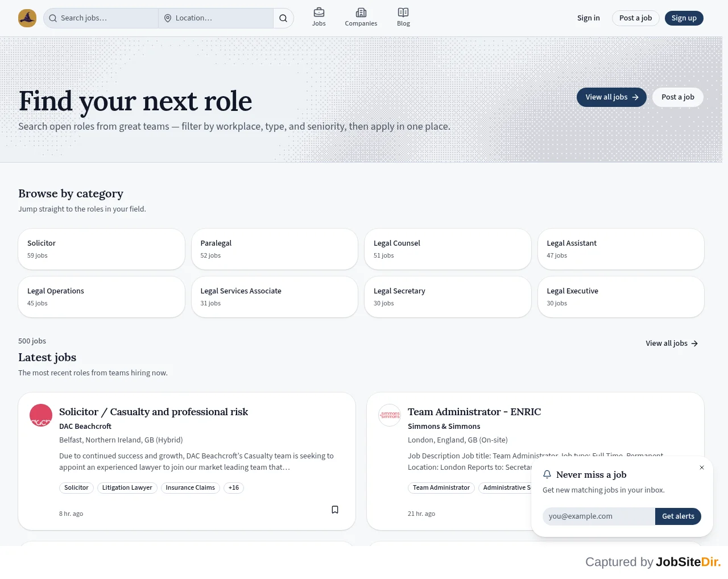
Task: Click the email field for alerts
Action: pyautogui.click(x=599, y=516)
